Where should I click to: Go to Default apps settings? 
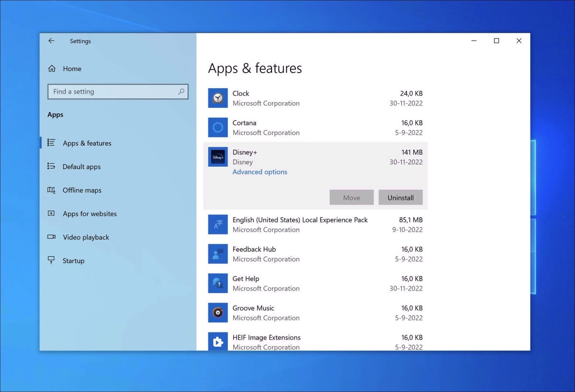point(82,167)
